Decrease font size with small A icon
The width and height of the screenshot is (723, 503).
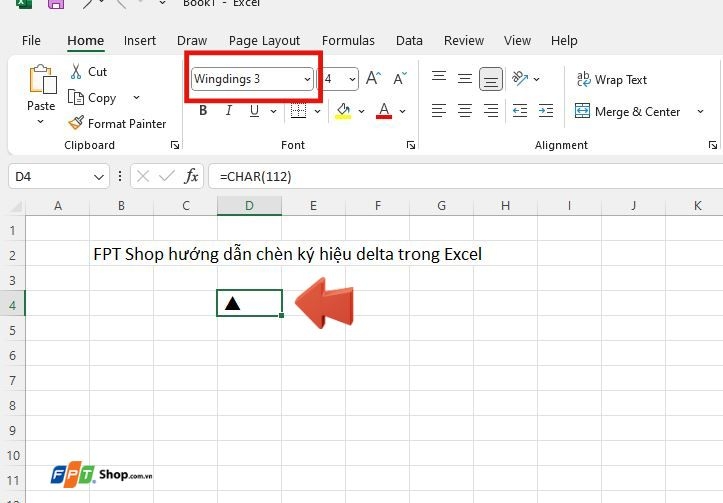[x=400, y=78]
